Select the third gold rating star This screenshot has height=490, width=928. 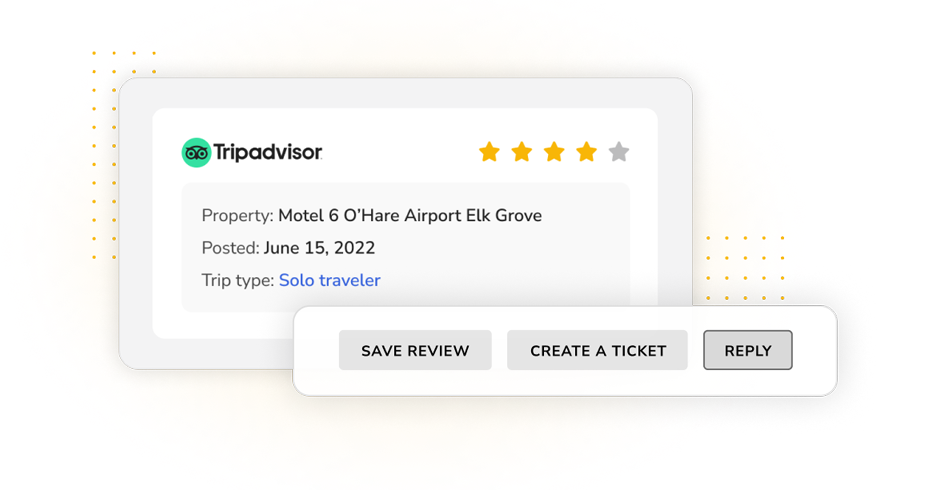(554, 151)
